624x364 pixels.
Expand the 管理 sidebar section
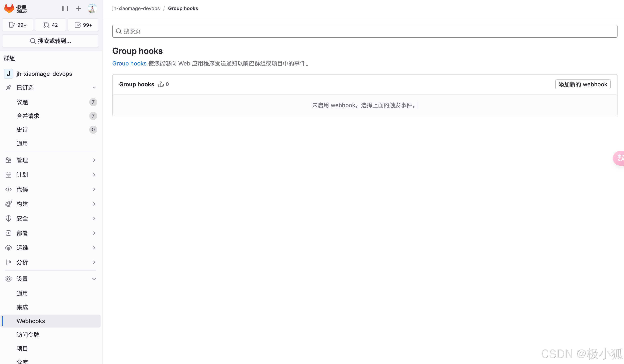(x=50, y=160)
